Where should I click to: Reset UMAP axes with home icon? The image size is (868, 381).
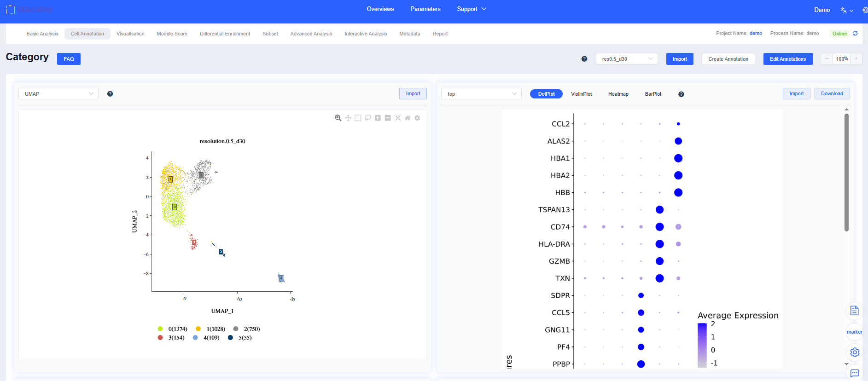click(408, 118)
